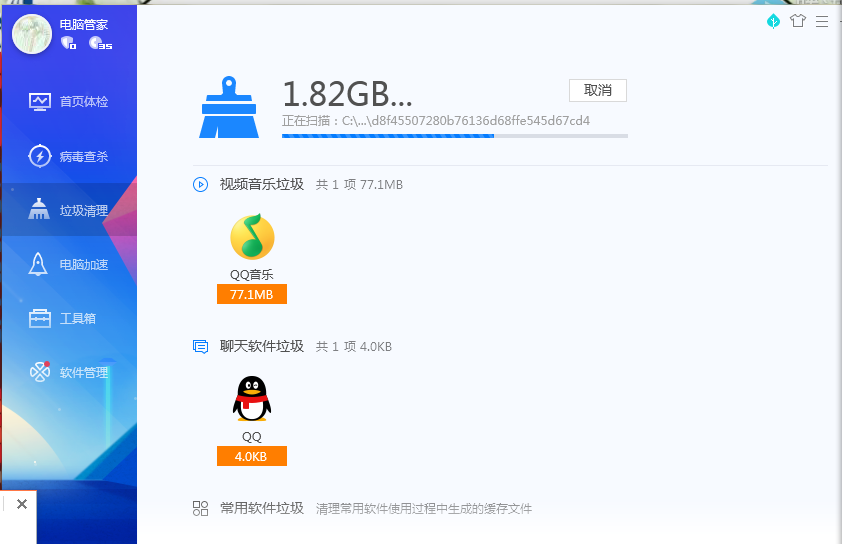This screenshot has width=842, height=544.
Task: Click the QQ音乐 app icon
Action: click(x=252, y=237)
